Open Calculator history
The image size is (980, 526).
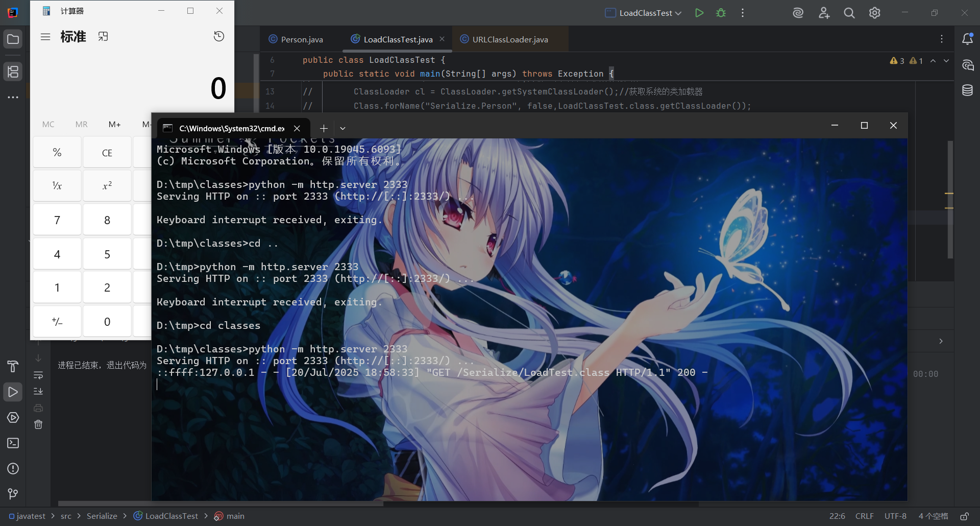(219, 36)
